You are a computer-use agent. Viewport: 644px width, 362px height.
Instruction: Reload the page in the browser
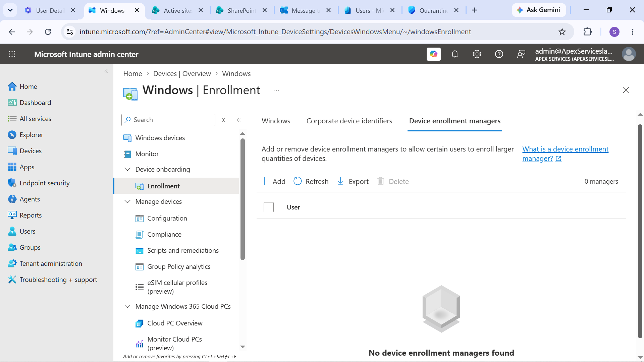48,32
